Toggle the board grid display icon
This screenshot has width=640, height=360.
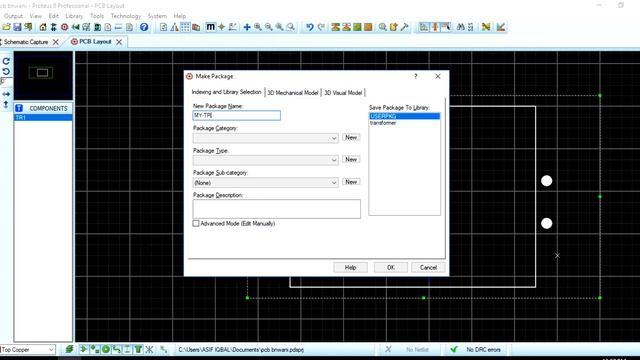[x=185, y=27]
